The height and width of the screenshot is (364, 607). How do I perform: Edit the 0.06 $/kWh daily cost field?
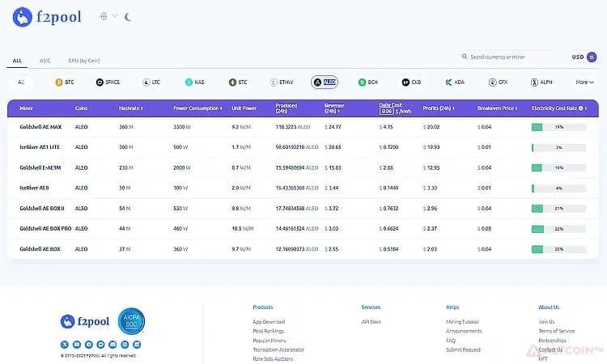(x=386, y=112)
